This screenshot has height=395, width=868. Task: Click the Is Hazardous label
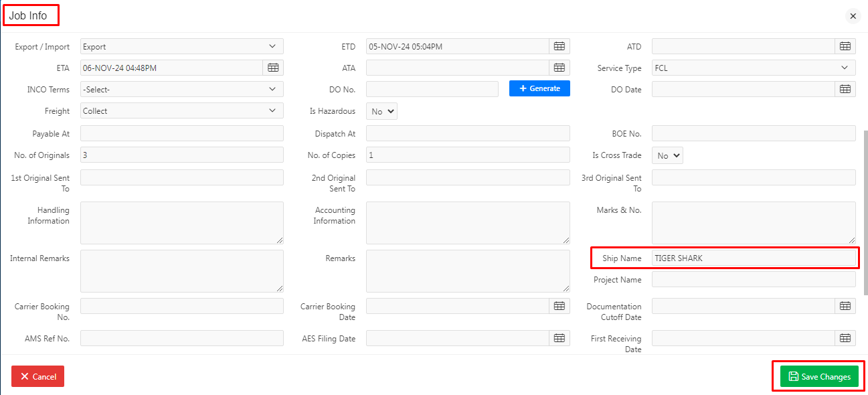coord(333,111)
